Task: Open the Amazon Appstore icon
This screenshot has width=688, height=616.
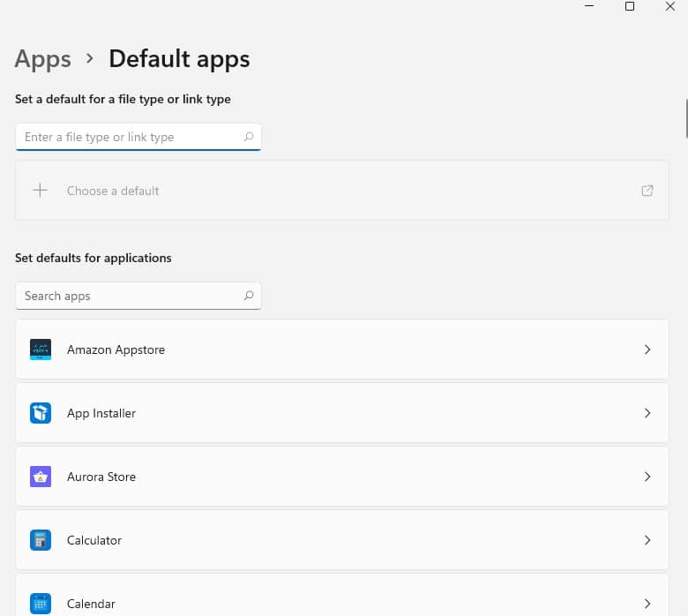Action: [41, 349]
